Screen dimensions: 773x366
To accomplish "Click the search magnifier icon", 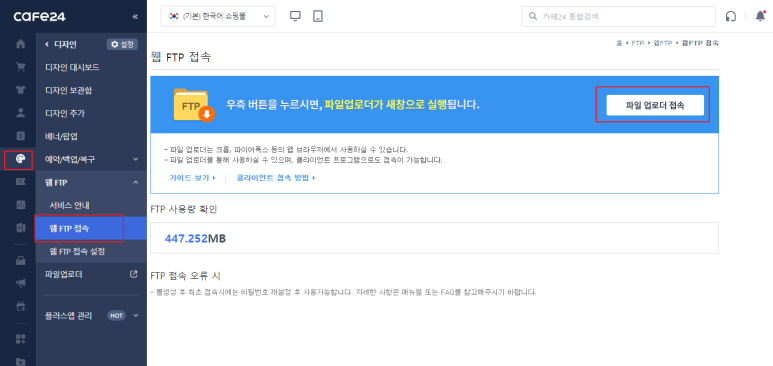I will point(533,16).
